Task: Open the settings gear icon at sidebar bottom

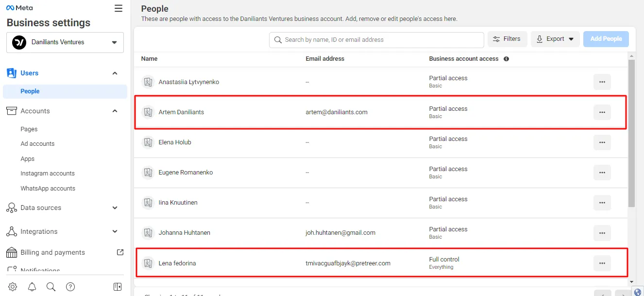Action: tap(13, 287)
